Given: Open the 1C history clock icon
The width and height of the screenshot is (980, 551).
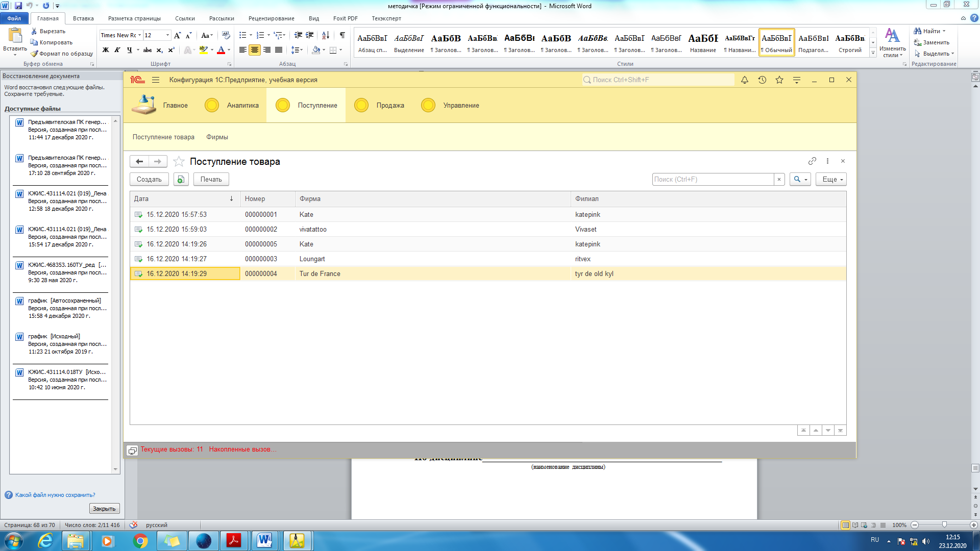Looking at the screenshot, I should coord(762,80).
